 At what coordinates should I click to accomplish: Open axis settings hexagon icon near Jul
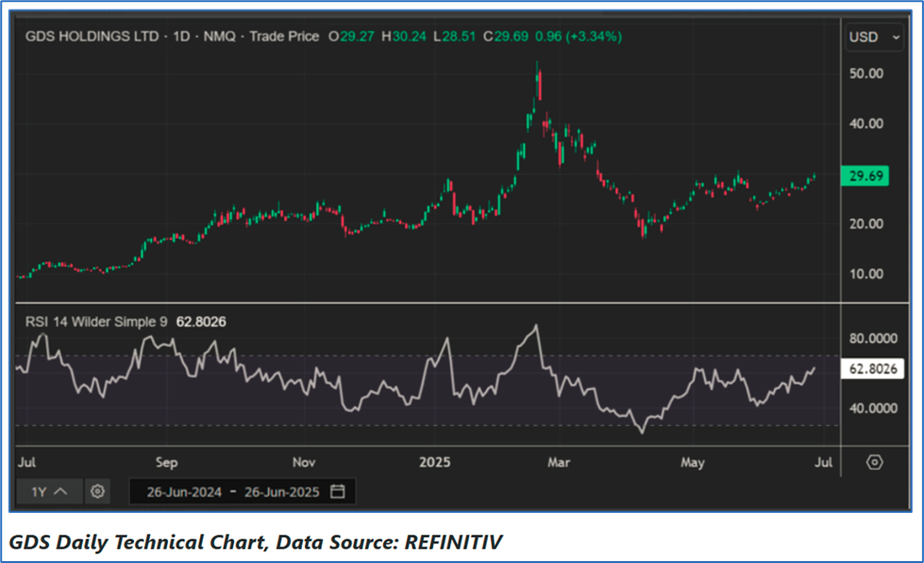pyautogui.click(x=875, y=462)
